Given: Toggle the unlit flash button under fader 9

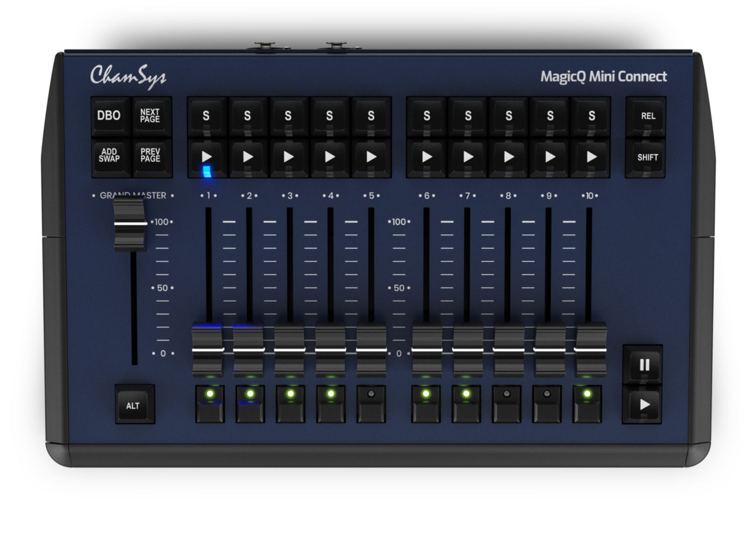Looking at the screenshot, I should tap(547, 404).
